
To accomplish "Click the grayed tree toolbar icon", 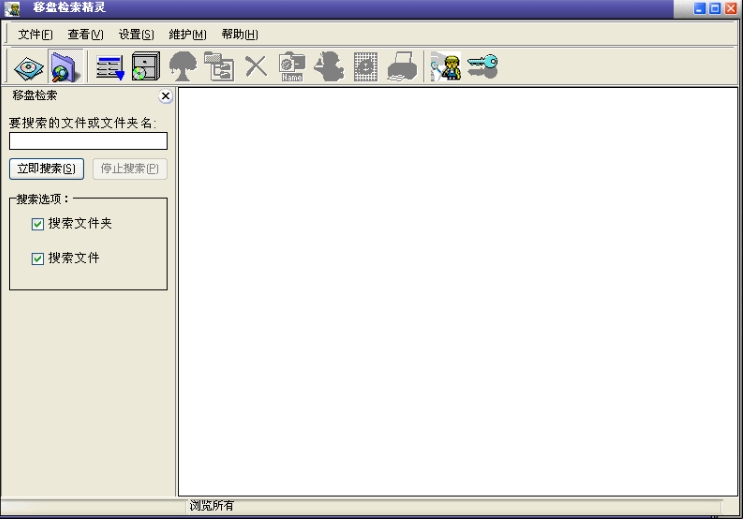I will pyautogui.click(x=183, y=66).
